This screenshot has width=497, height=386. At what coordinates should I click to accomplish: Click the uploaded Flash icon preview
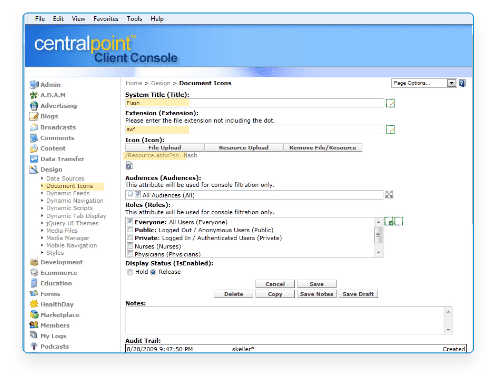129,165
